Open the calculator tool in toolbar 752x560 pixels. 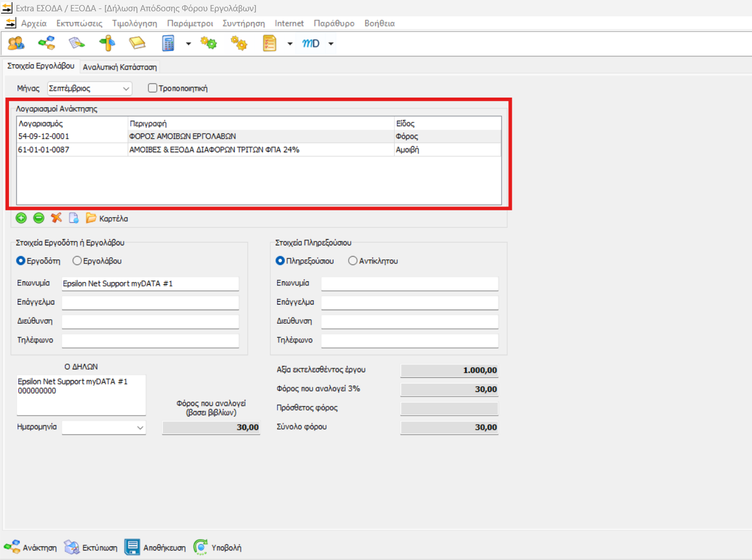(x=168, y=43)
